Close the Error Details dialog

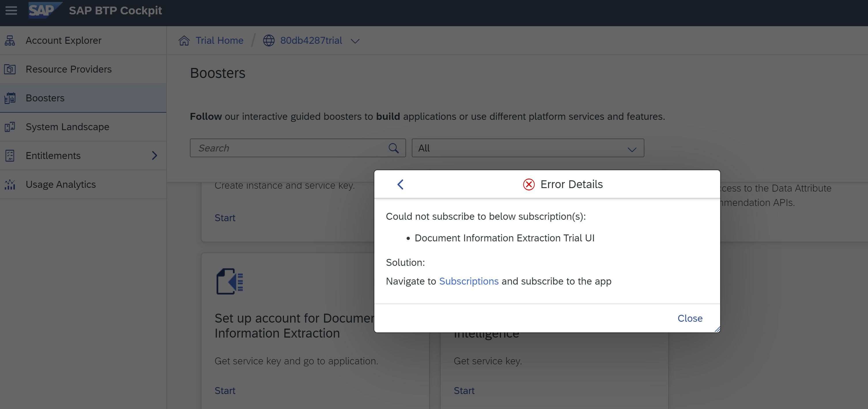tap(690, 318)
